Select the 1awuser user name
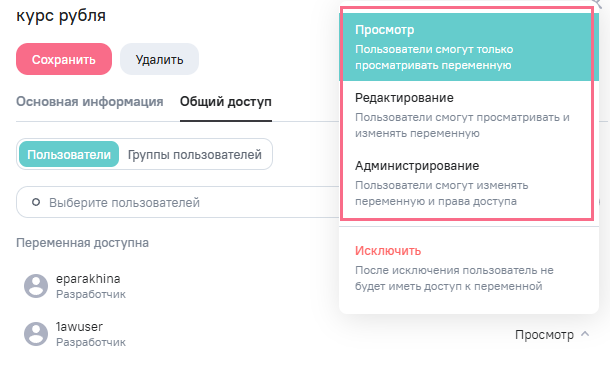Viewport: 610px width, 367px height. pyautogui.click(x=79, y=327)
